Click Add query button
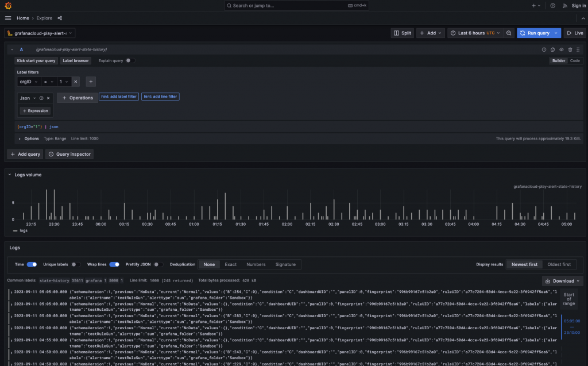 pyautogui.click(x=25, y=154)
